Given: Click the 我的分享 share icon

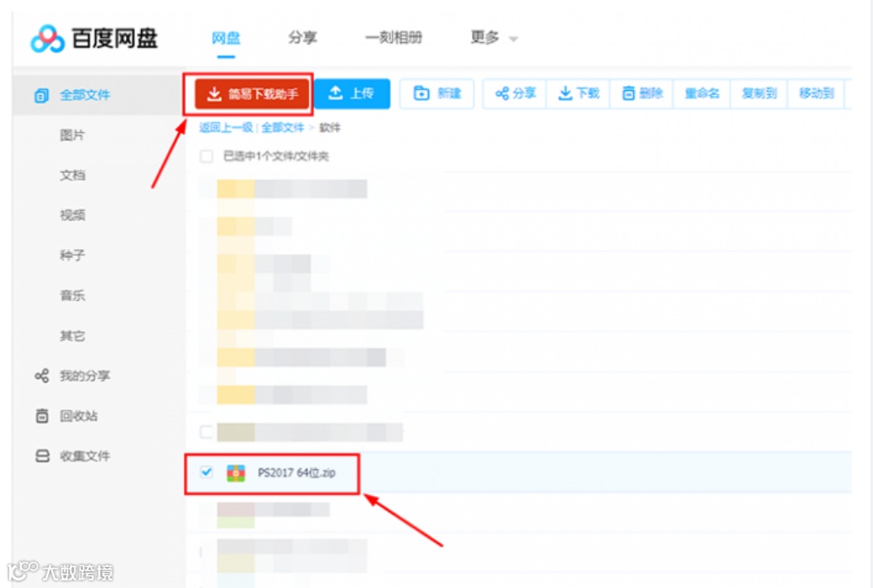Looking at the screenshot, I should click(41, 376).
